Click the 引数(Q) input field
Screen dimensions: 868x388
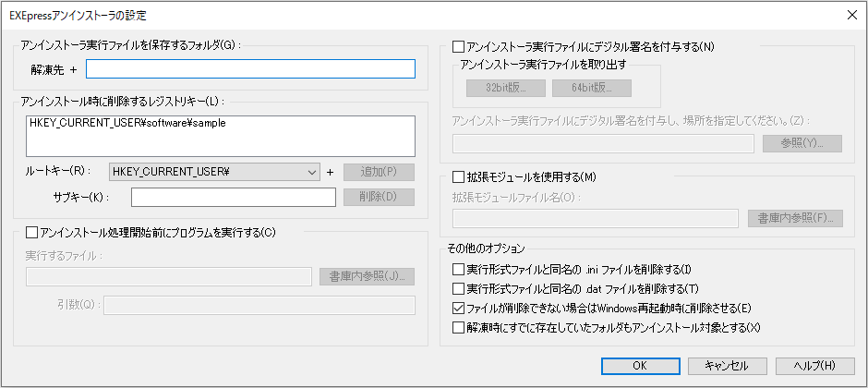pos(259,305)
